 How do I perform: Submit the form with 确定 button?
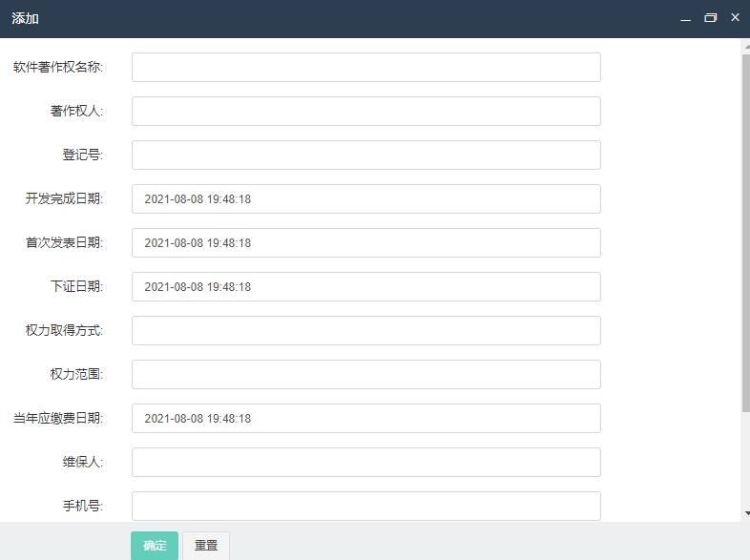155,546
